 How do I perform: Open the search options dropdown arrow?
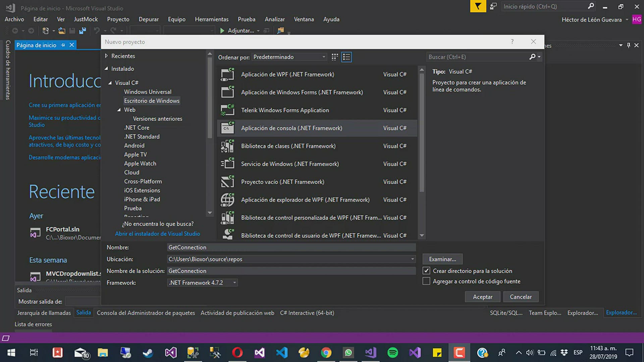[x=539, y=57]
